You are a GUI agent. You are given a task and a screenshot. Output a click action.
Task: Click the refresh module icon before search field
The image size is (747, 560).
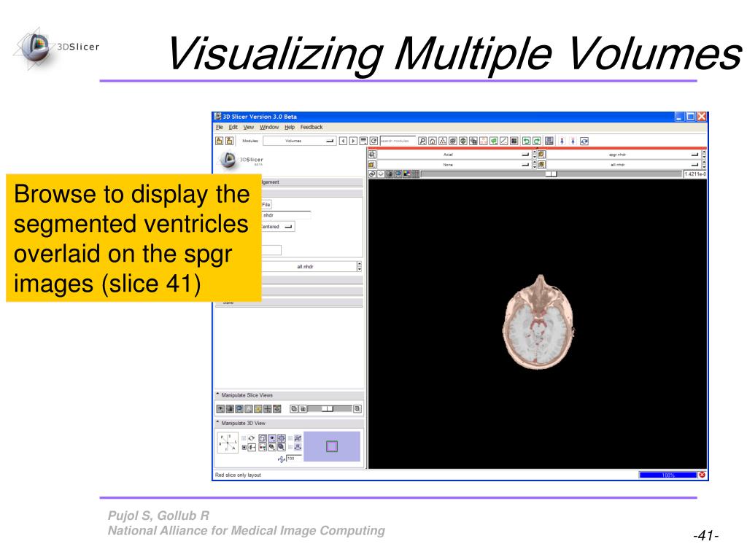click(374, 141)
